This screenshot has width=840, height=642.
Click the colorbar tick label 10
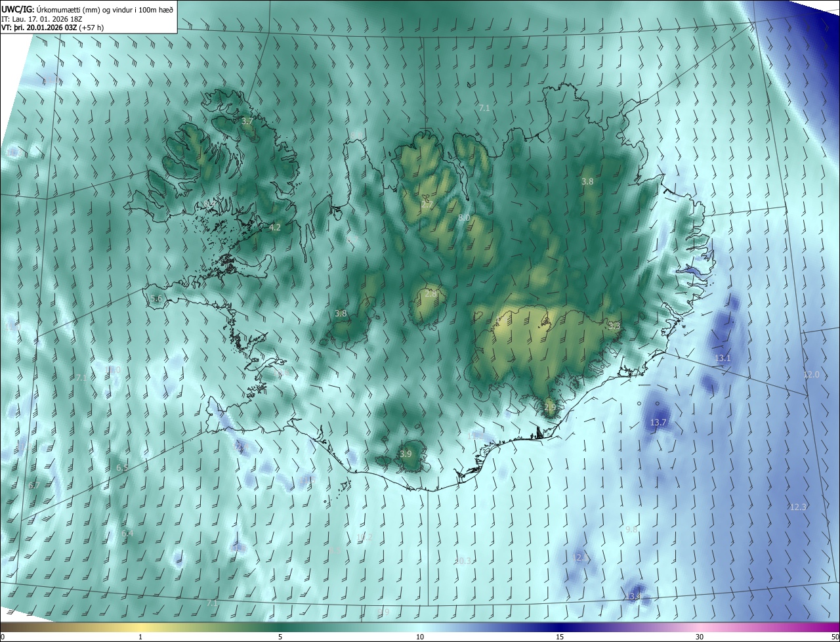click(x=420, y=637)
